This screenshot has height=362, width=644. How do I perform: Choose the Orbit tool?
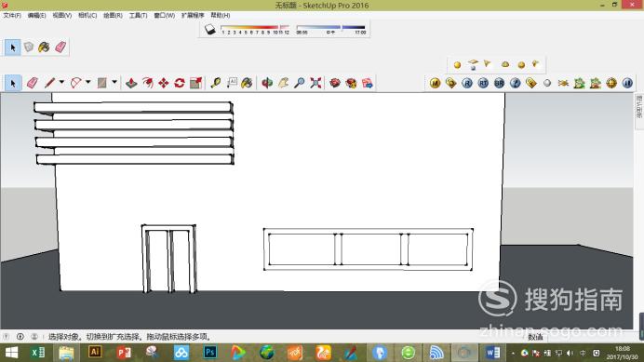click(267, 83)
